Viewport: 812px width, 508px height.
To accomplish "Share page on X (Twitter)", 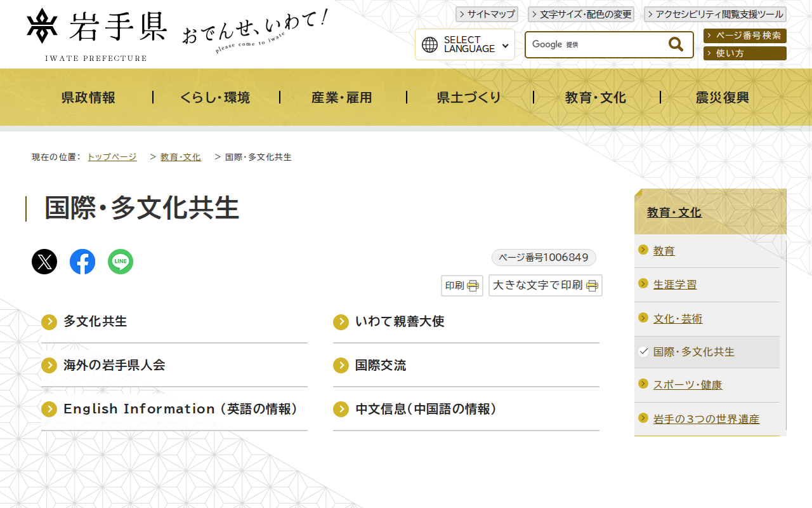I will pyautogui.click(x=44, y=262).
